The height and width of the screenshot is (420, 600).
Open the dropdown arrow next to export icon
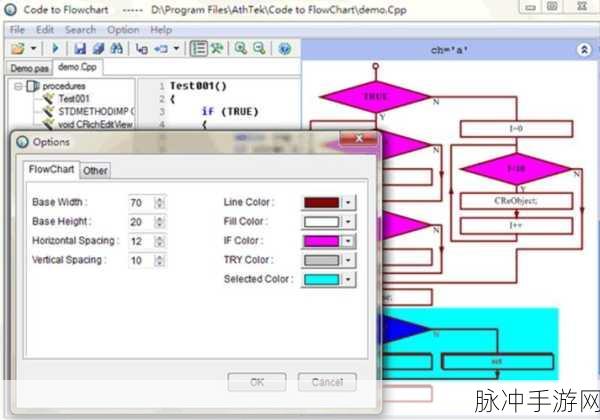pos(176,49)
